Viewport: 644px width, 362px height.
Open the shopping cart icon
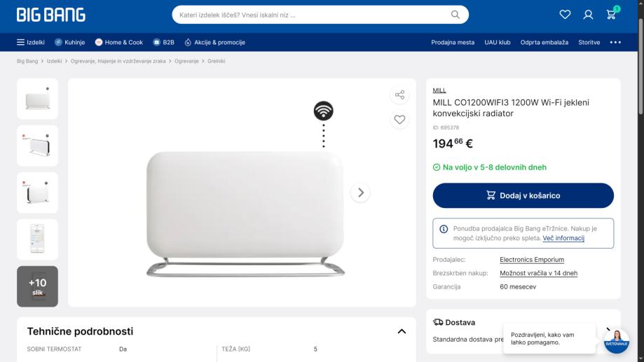click(611, 15)
